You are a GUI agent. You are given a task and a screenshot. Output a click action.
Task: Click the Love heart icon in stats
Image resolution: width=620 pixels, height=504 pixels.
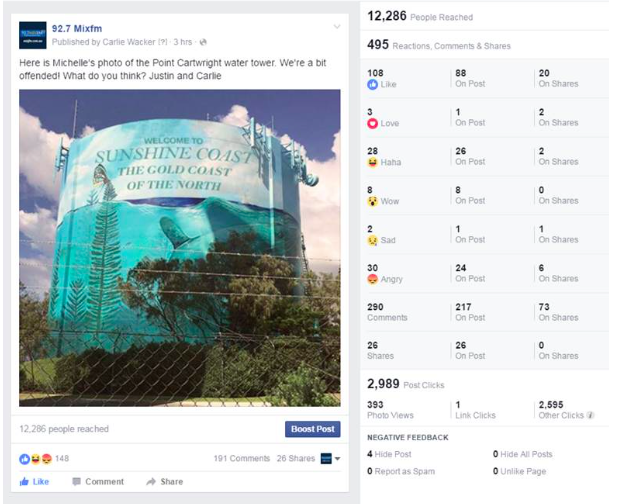(x=372, y=123)
